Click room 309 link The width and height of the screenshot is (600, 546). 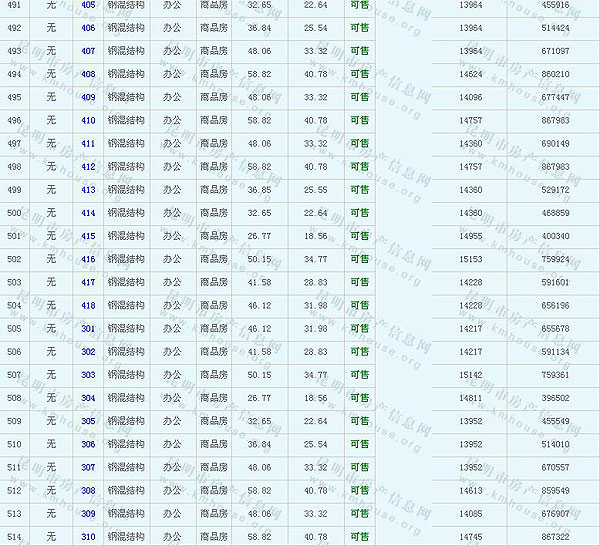pyautogui.click(x=88, y=514)
